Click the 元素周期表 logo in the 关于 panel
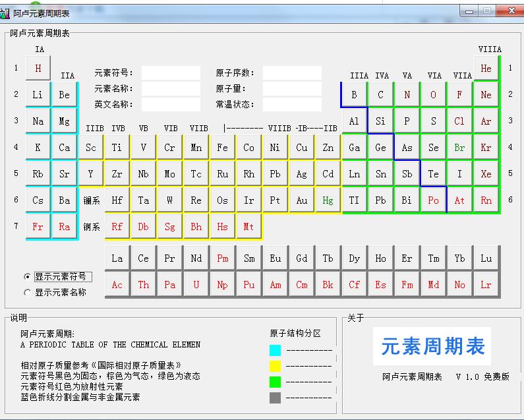Viewport: 524px width, 420px height. [432, 346]
